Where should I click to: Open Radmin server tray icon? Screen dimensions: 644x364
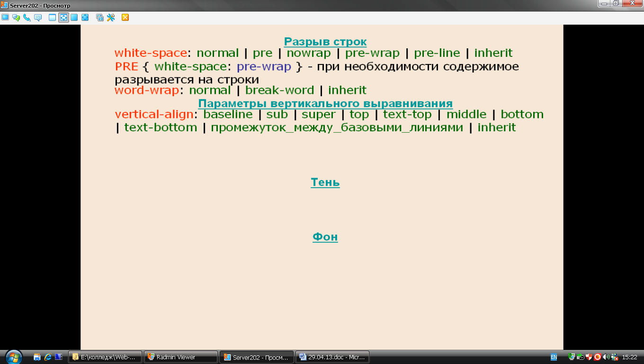(572, 357)
